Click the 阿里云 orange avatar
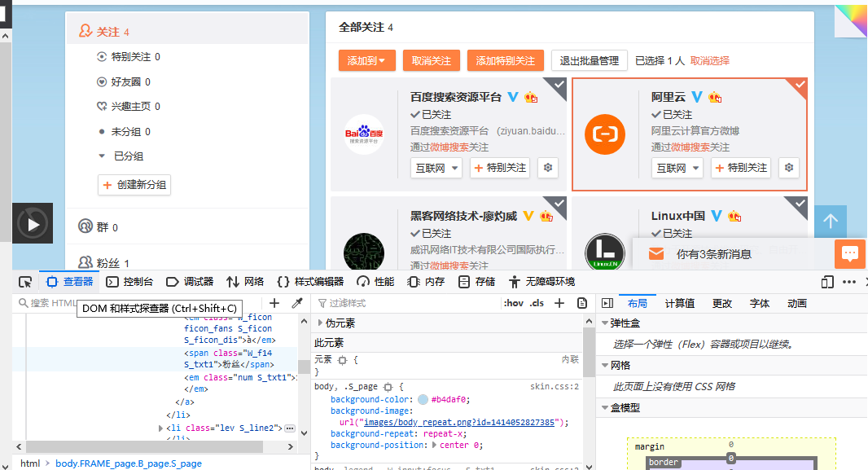868x470 pixels. (x=605, y=134)
